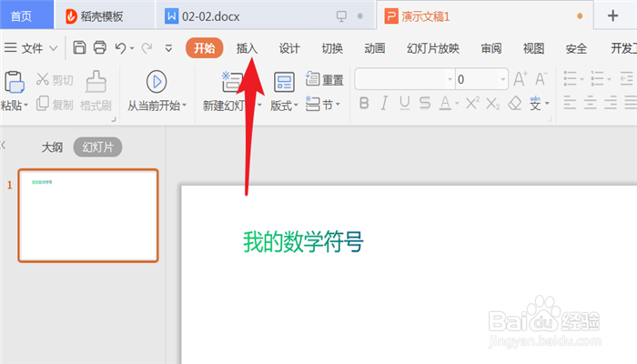Screen dimensions: 637x364
Task: Open the 视图 ribbon tab
Action: 533,49
